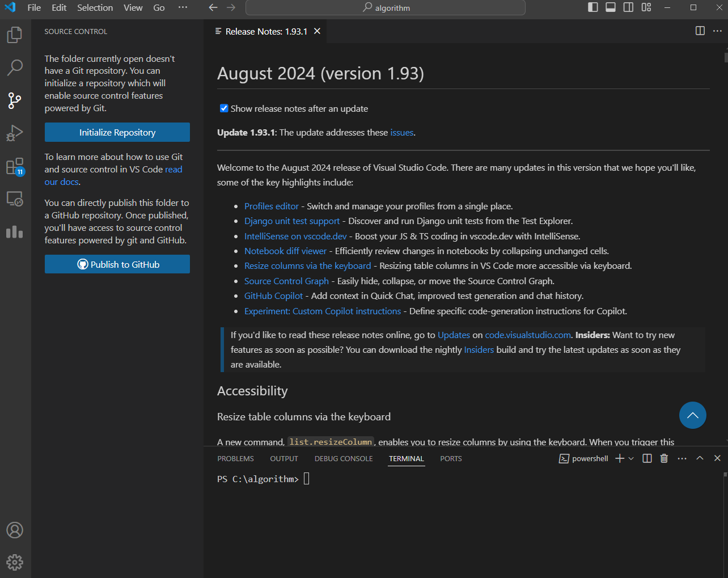
Task: Click the Initialize Repository button
Action: click(117, 132)
